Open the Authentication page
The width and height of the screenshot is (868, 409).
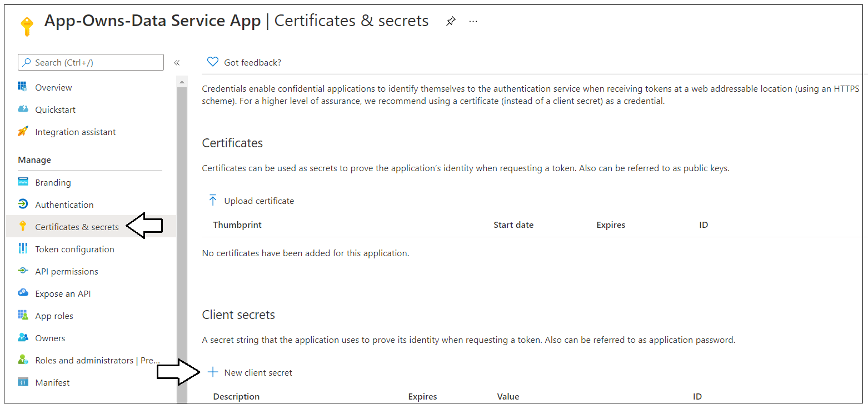[x=64, y=205]
